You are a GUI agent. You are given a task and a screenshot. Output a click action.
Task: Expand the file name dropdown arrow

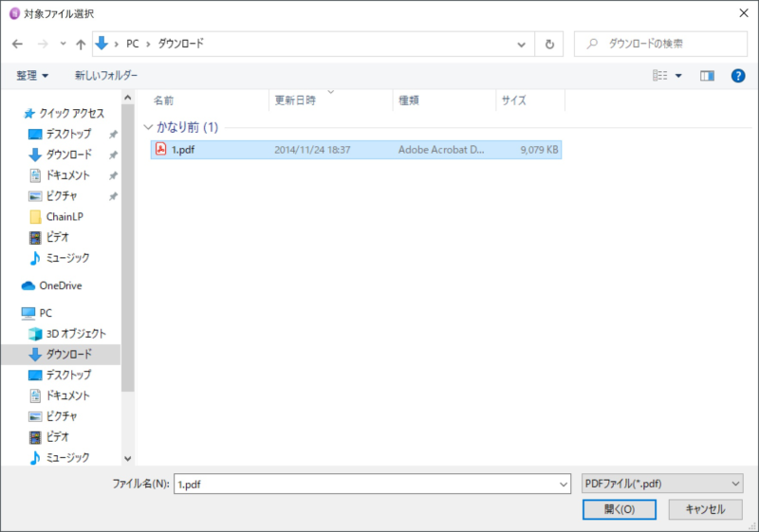point(564,485)
